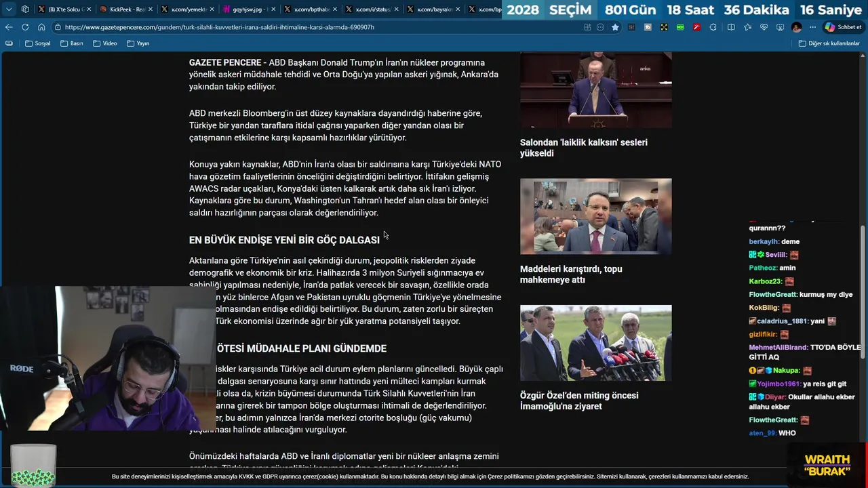Close the gqyhjsw.jpg tab

tap(273, 9)
